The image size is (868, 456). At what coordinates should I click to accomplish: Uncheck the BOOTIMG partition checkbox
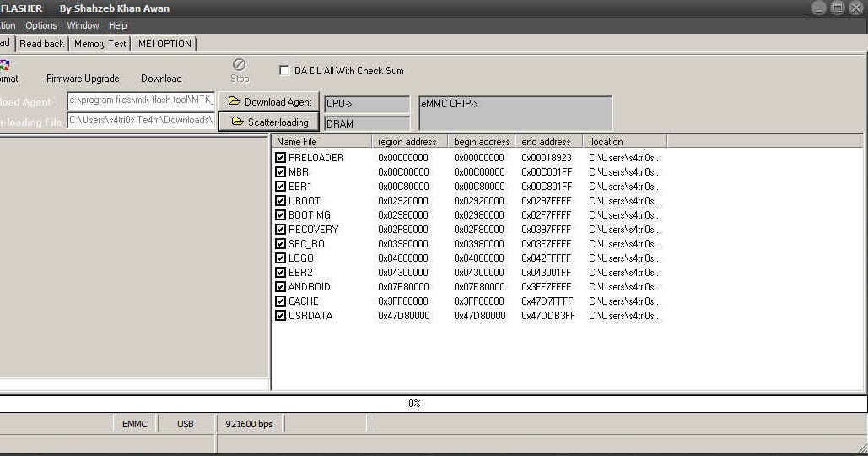click(281, 215)
